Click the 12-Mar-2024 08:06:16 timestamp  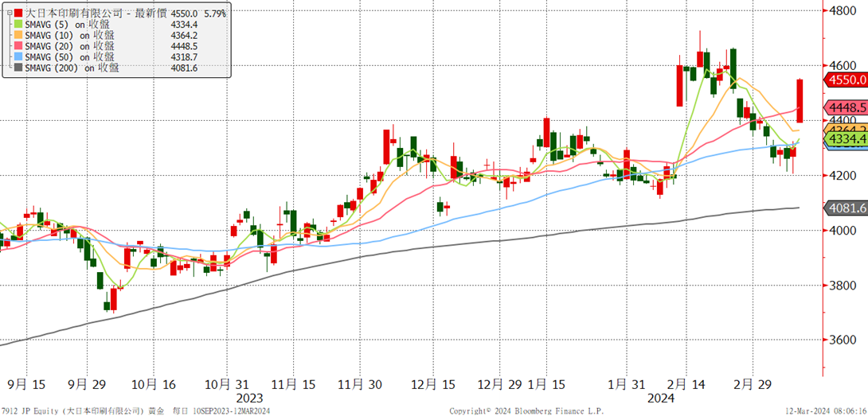pyautogui.click(x=825, y=411)
